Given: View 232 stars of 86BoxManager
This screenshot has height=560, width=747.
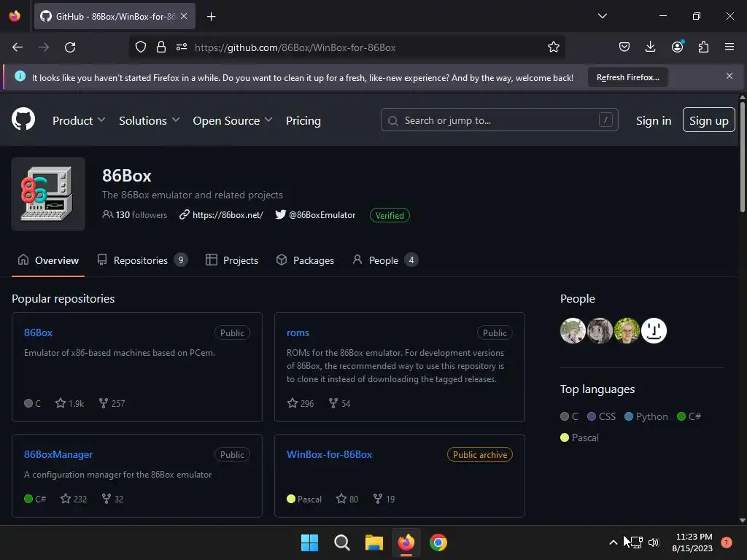Looking at the screenshot, I should click(74, 499).
